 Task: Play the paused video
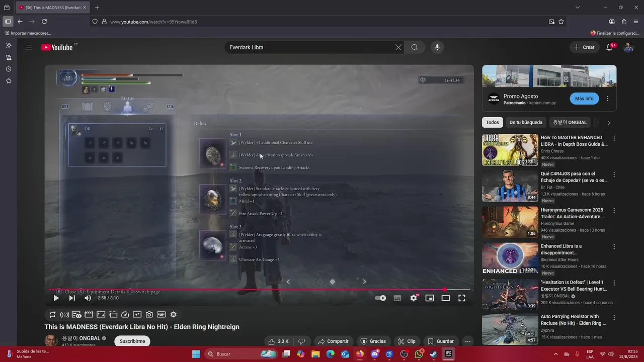tap(56, 298)
